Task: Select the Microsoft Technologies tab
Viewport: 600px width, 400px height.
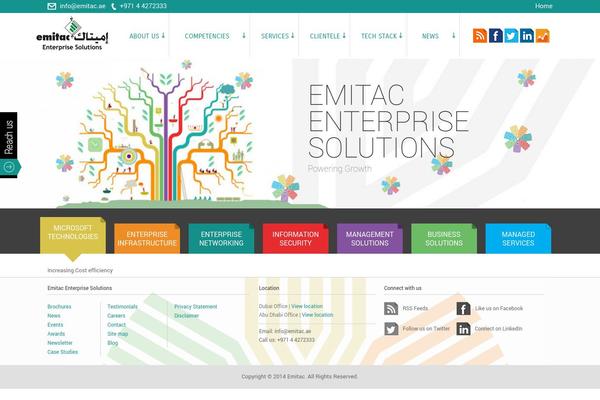Action: (73, 235)
